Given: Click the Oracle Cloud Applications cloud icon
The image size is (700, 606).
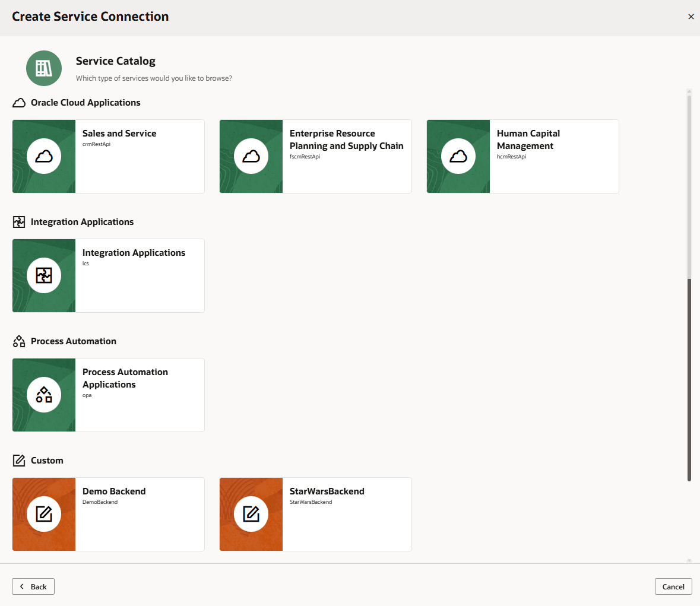Looking at the screenshot, I should pyautogui.click(x=18, y=102).
